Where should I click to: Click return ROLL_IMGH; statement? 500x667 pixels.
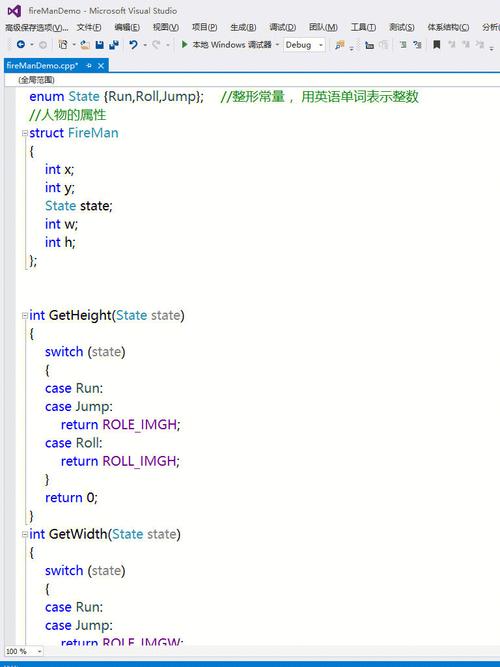click(x=120, y=461)
